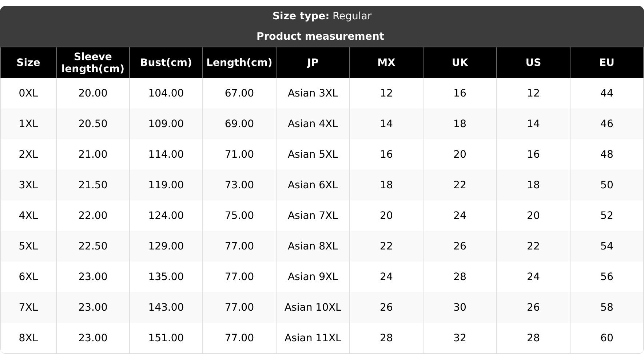644x354 pixels.
Task: Click the Asian 10XL cell
Action: tap(313, 307)
